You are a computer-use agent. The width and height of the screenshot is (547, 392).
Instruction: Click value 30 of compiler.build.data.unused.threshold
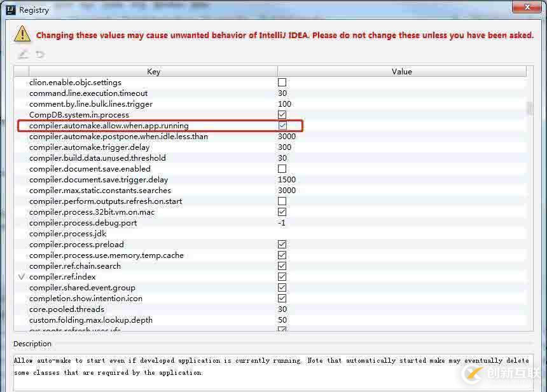[x=282, y=158]
